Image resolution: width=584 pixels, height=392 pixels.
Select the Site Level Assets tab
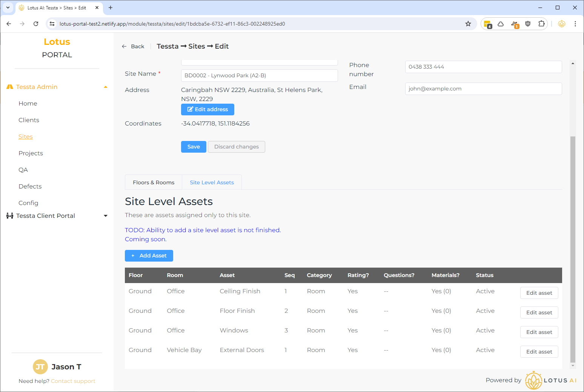[212, 182]
